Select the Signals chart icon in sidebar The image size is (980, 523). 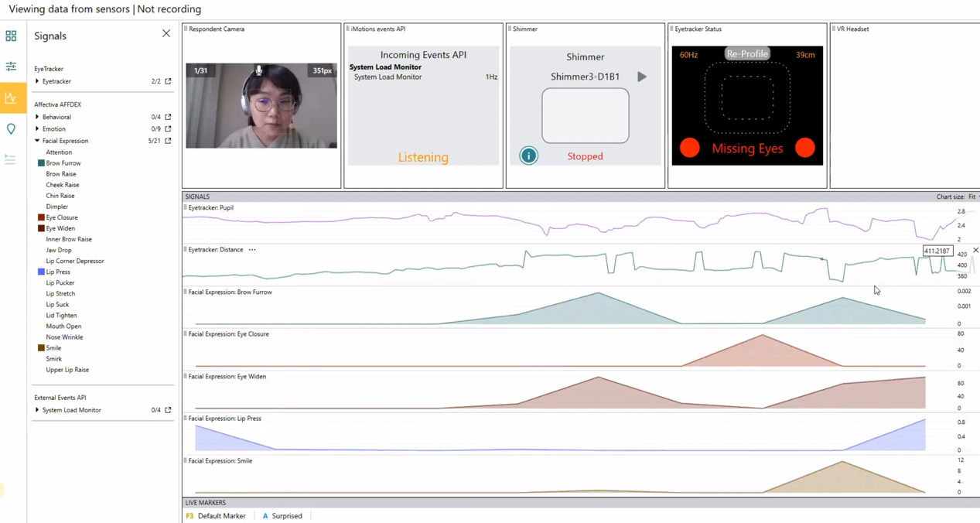coord(11,98)
